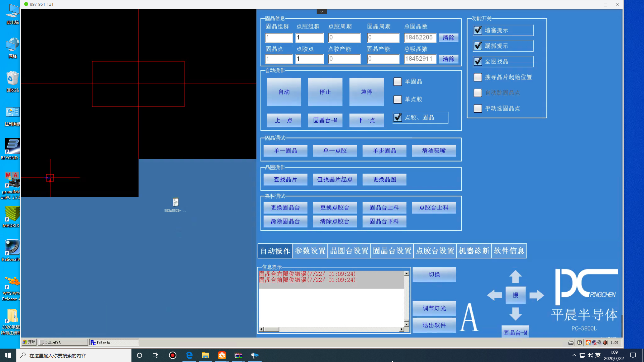This screenshot has width=644, height=362.
Task: Collapse panel with top chevron arrow
Action: pyautogui.click(x=321, y=12)
